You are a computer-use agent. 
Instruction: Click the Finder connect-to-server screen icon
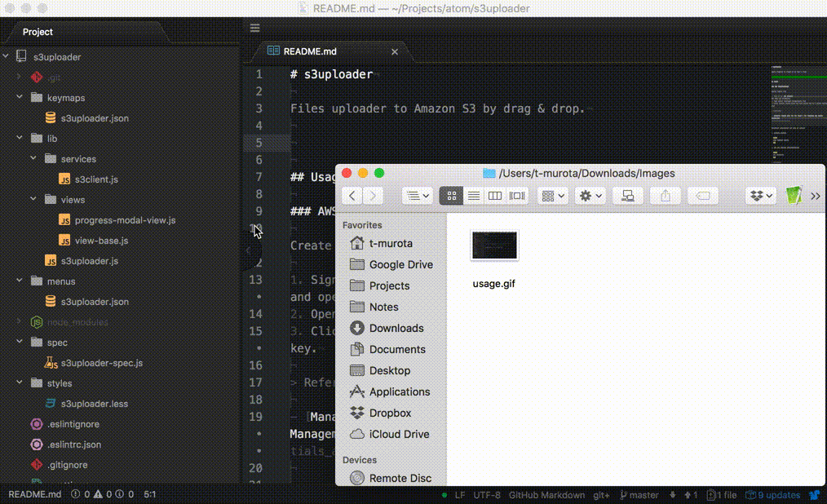pos(628,196)
